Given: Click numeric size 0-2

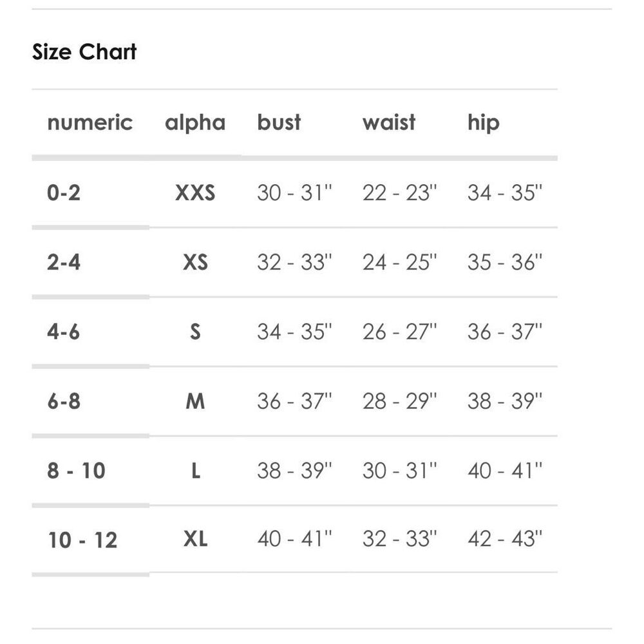Looking at the screenshot, I should (x=64, y=193).
